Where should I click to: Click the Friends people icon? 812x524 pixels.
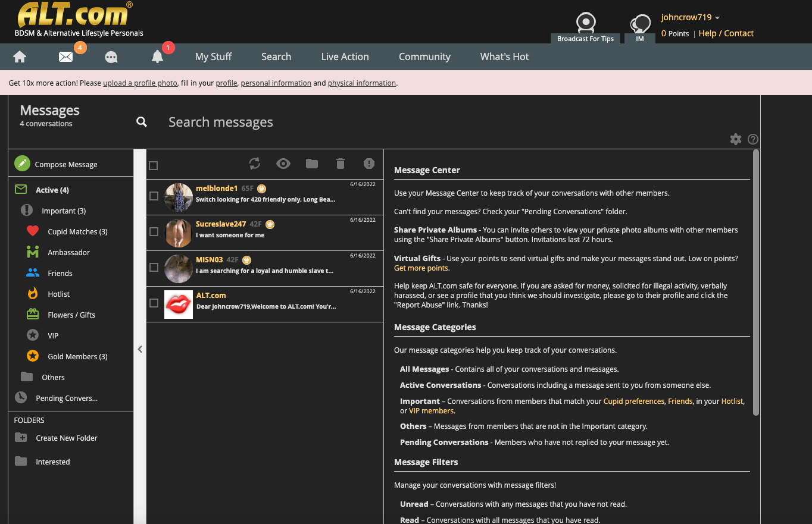33,273
